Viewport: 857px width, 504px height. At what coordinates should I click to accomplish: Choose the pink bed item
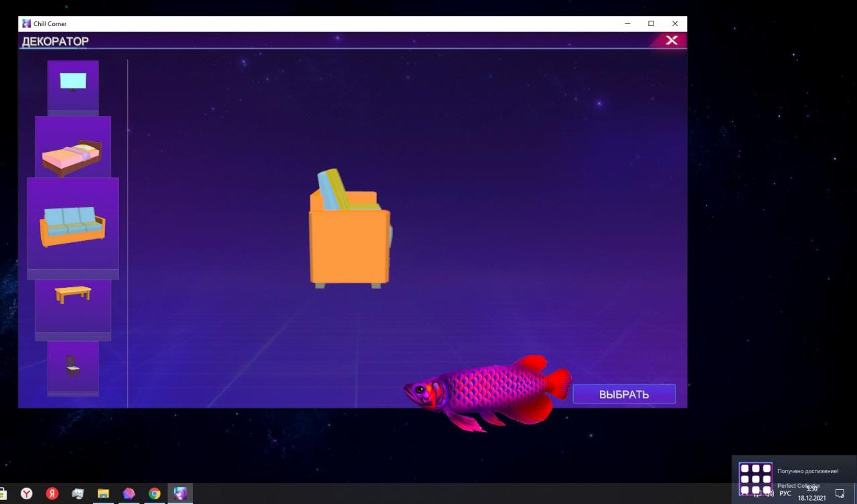[73, 147]
